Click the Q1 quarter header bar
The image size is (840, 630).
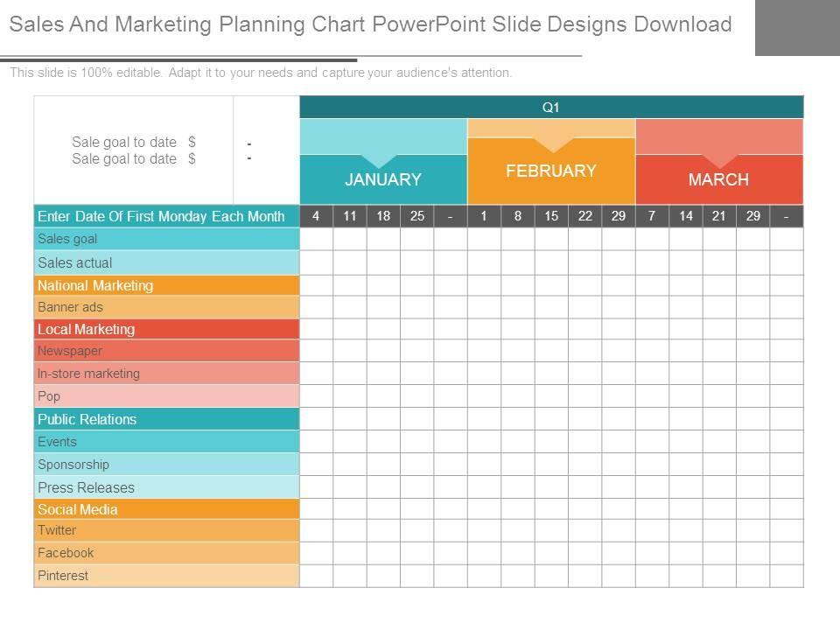(551, 108)
